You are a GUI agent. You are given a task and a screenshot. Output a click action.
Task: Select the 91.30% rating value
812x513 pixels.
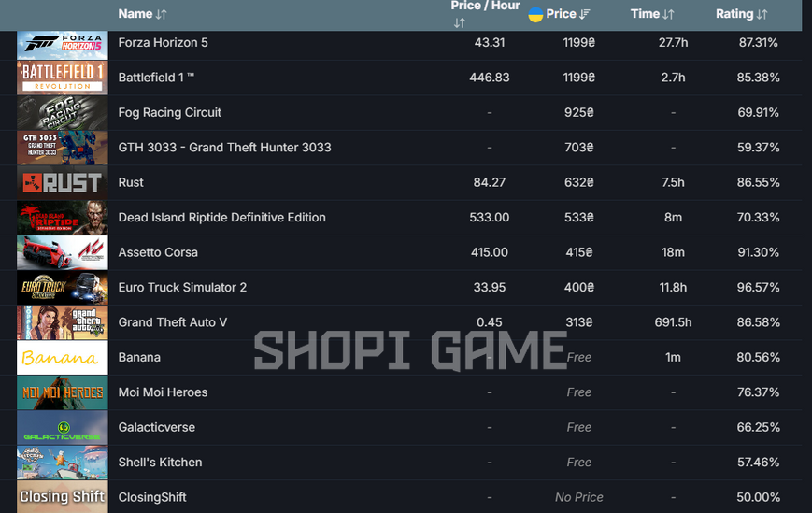point(758,252)
